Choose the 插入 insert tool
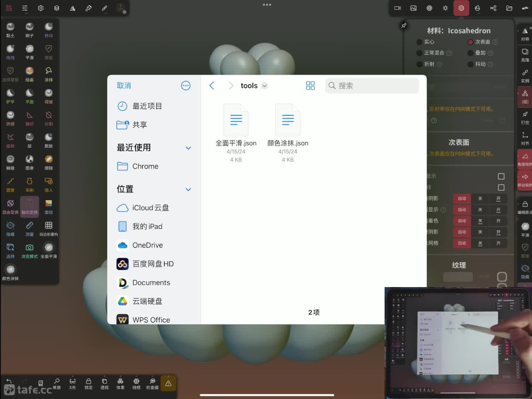 pos(48,184)
